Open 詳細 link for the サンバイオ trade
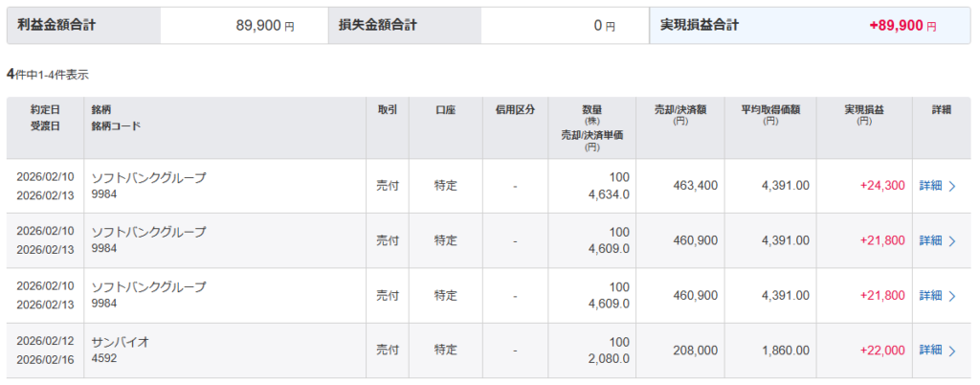Image resolution: width=980 pixels, height=385 pixels. click(930, 351)
